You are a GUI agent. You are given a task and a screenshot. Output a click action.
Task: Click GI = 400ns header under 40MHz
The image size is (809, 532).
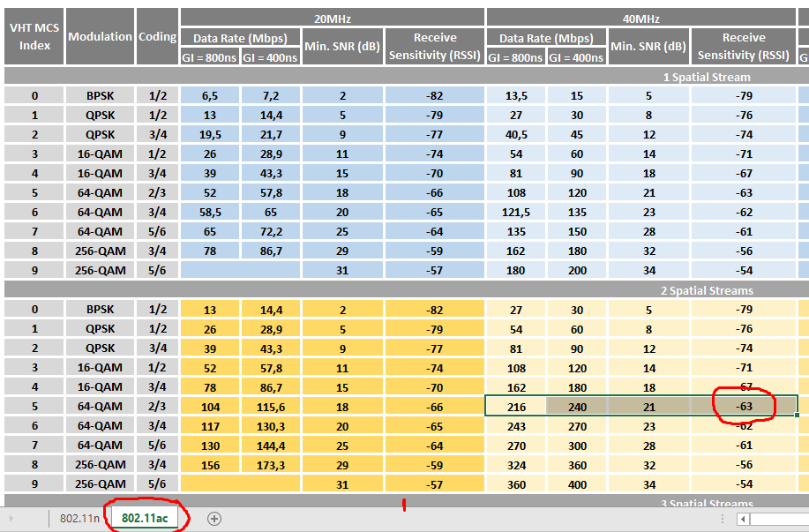576,57
